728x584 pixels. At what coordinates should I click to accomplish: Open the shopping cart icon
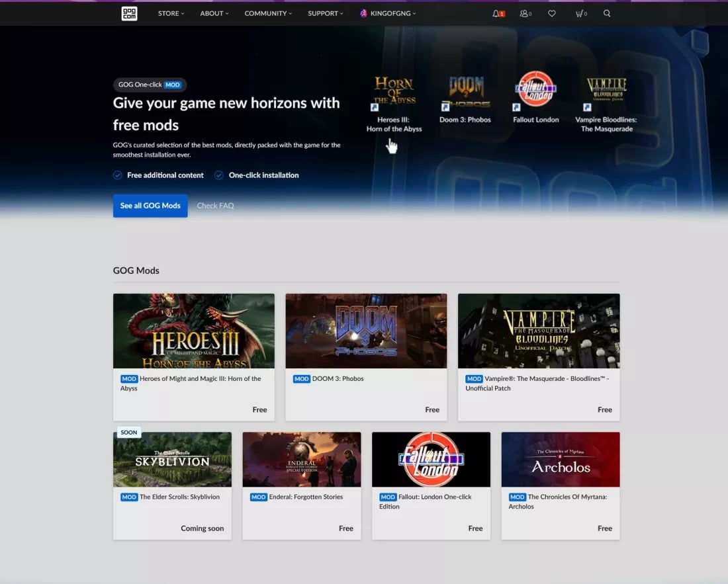click(579, 13)
